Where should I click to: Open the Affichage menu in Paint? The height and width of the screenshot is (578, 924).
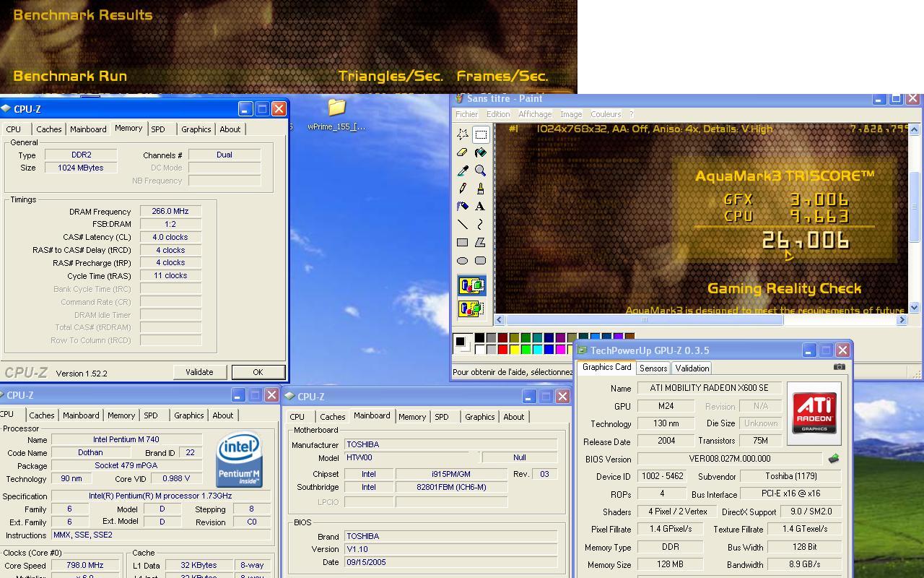click(x=535, y=114)
